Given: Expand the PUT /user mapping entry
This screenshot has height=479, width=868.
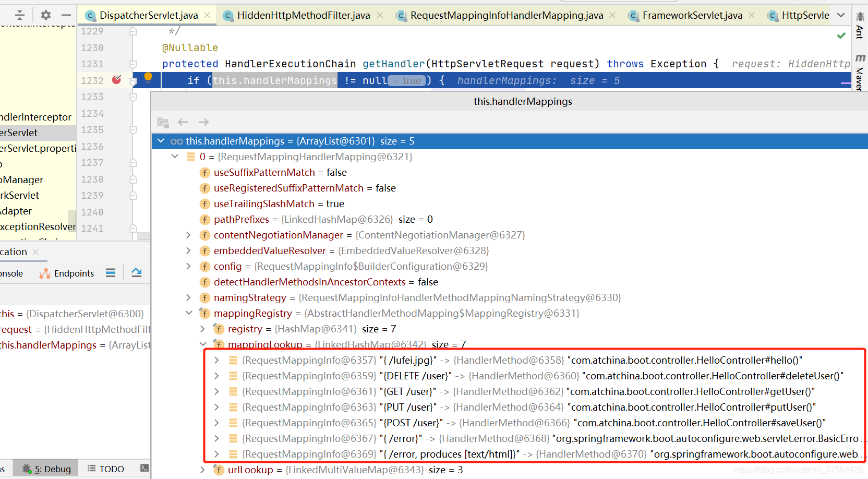Looking at the screenshot, I should [x=217, y=407].
